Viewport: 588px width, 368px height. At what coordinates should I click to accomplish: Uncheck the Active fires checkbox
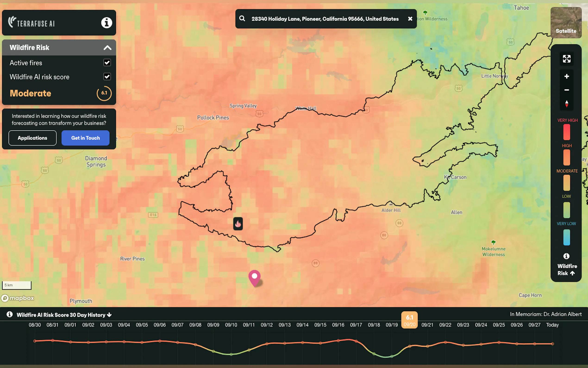coord(107,63)
